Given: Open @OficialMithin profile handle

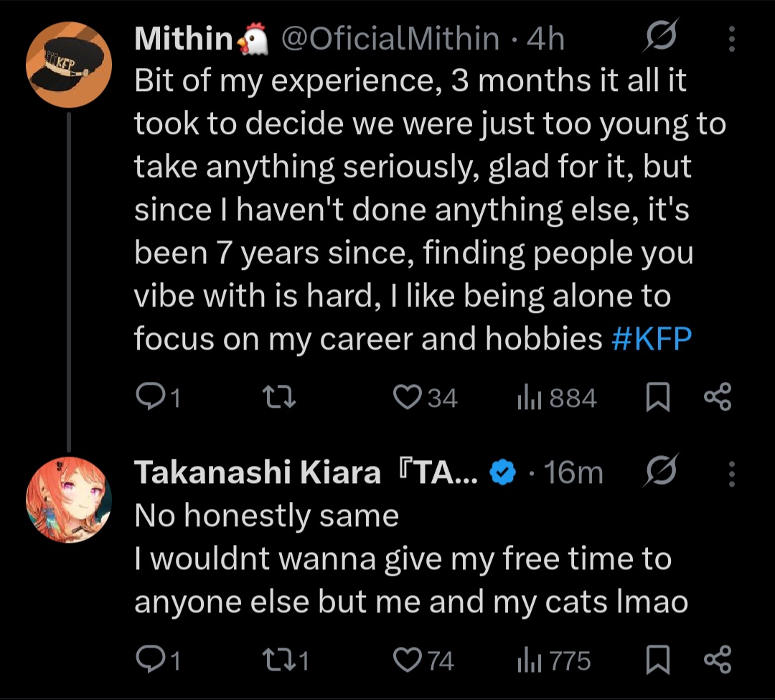Looking at the screenshot, I should tap(390, 39).
